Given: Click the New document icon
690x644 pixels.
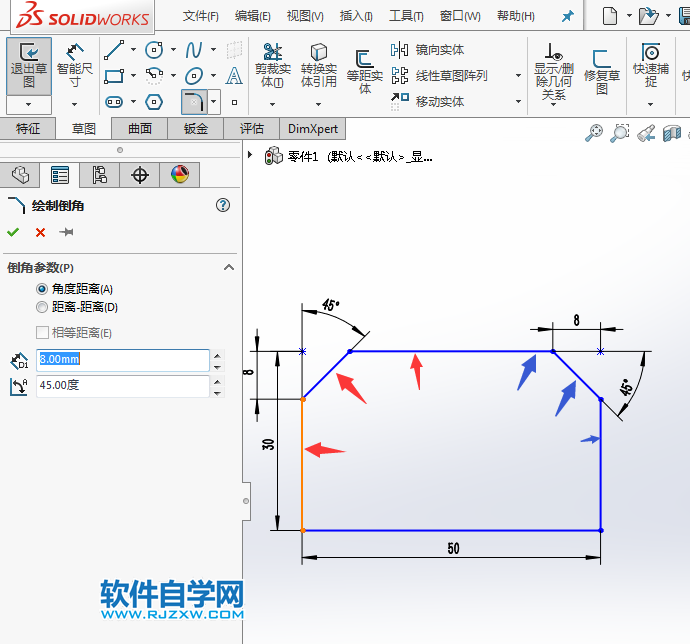Looking at the screenshot, I should [609, 16].
